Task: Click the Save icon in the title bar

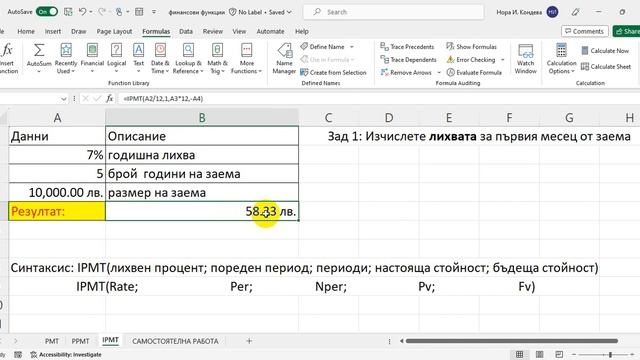Action: point(68,12)
